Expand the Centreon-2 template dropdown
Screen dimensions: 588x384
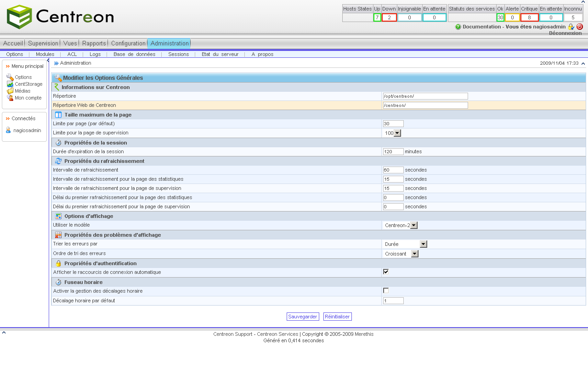pos(413,225)
